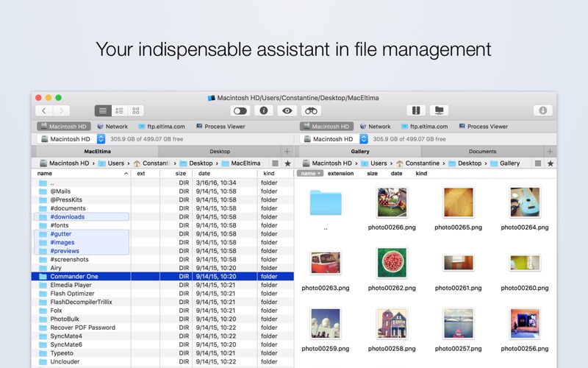Switch to the Documents tab in right panel
The height and width of the screenshot is (368, 588).
point(482,152)
